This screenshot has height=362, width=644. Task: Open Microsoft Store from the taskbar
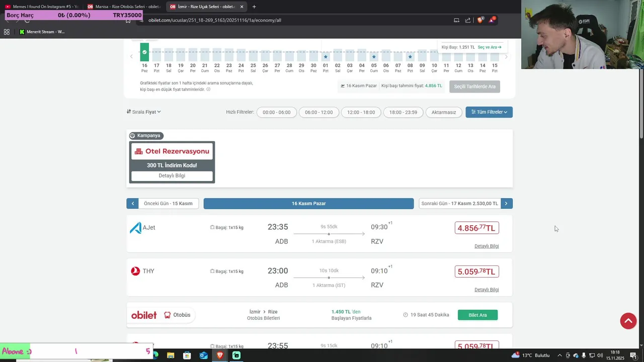pyautogui.click(x=187, y=355)
